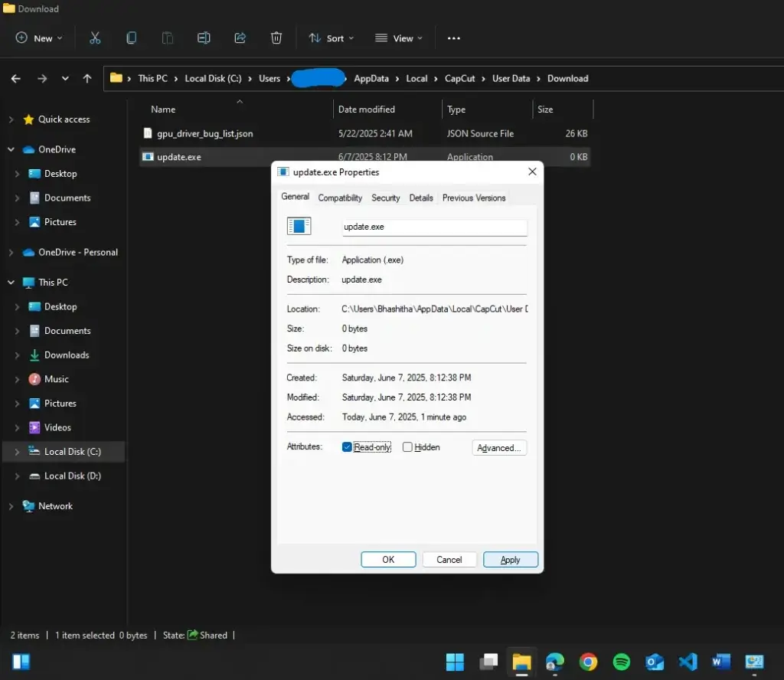Click This PC in address breadcrumb
Screen dimensions: 784x680
[152, 79]
